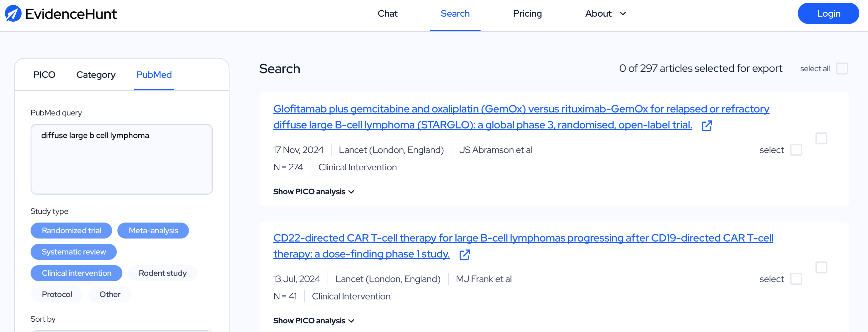Open external link icon for STARGLO article
Image resolution: width=868 pixels, height=332 pixels.
pos(707,126)
